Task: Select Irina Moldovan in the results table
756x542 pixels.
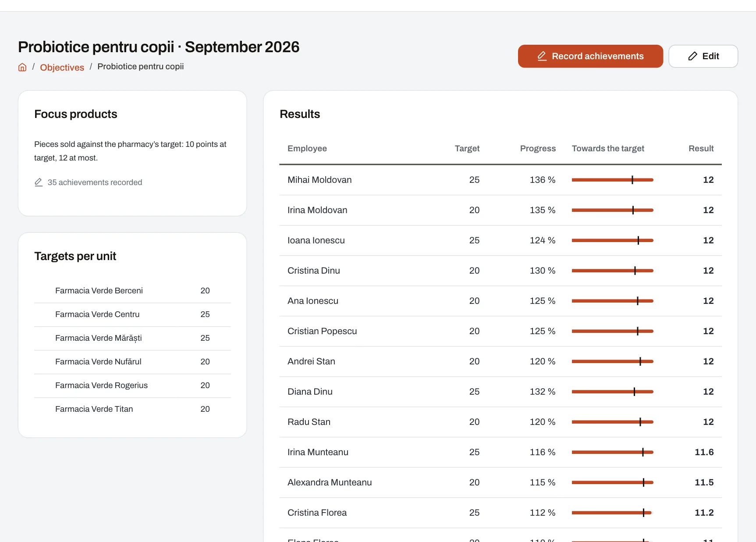Action: tap(317, 210)
